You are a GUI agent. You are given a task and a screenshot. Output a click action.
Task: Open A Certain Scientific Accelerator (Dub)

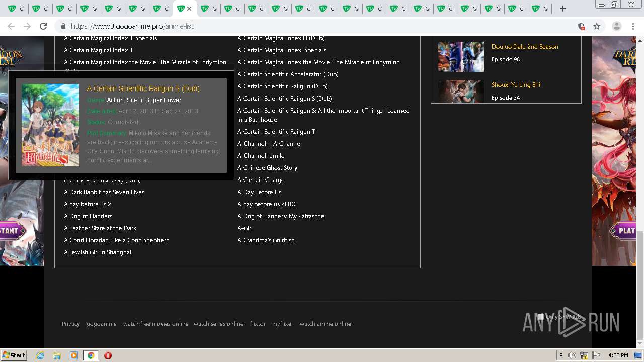coord(288,74)
